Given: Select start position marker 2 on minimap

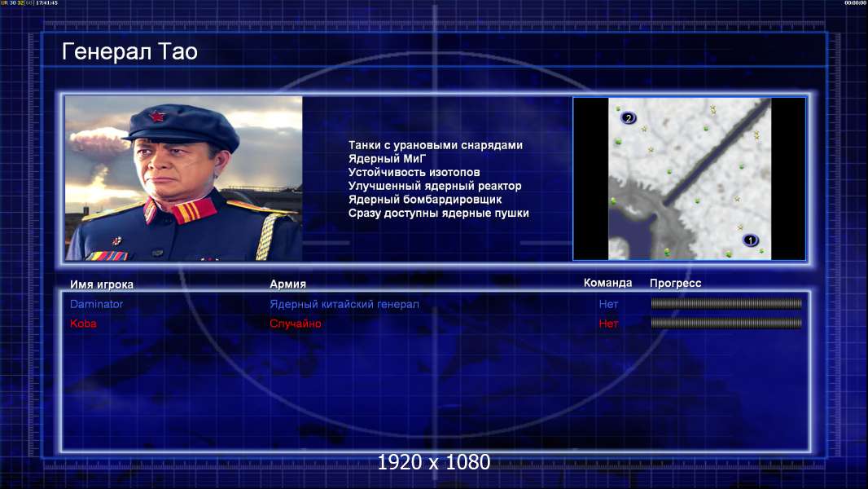Looking at the screenshot, I should (628, 118).
